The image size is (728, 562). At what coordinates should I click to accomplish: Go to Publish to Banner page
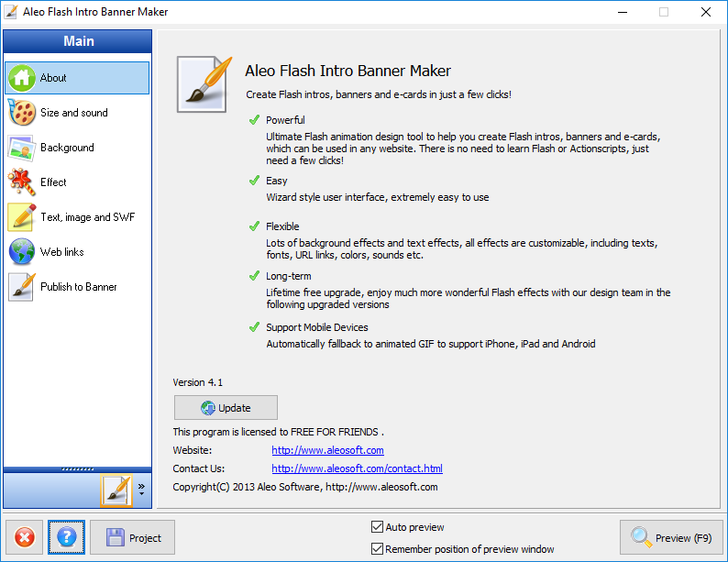point(78,287)
